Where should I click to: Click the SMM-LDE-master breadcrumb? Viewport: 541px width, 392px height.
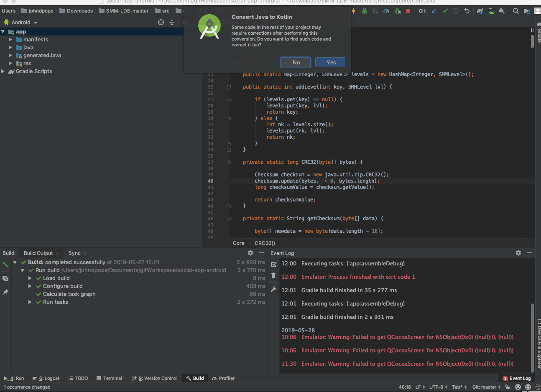pyautogui.click(x=124, y=11)
